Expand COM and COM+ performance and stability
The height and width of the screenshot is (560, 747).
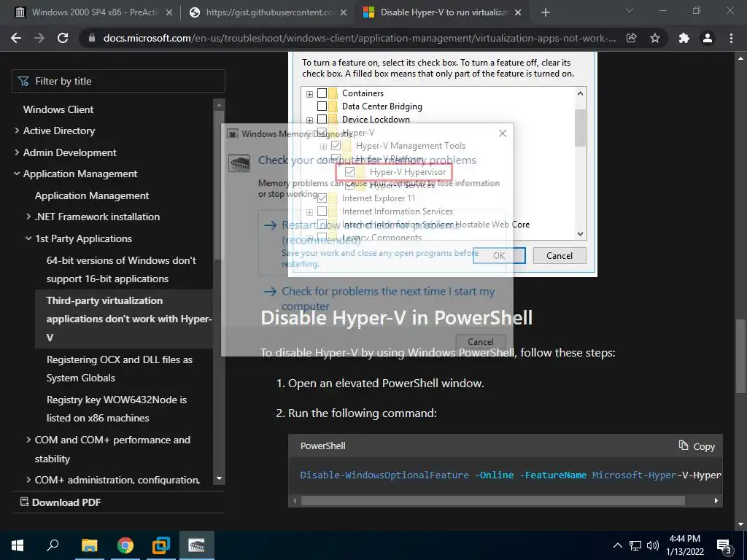[x=28, y=440]
